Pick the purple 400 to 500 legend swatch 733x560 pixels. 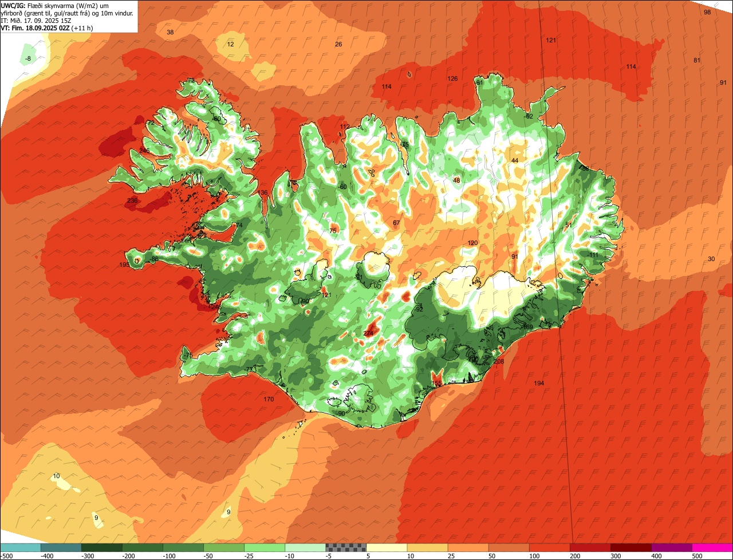[x=671, y=547]
